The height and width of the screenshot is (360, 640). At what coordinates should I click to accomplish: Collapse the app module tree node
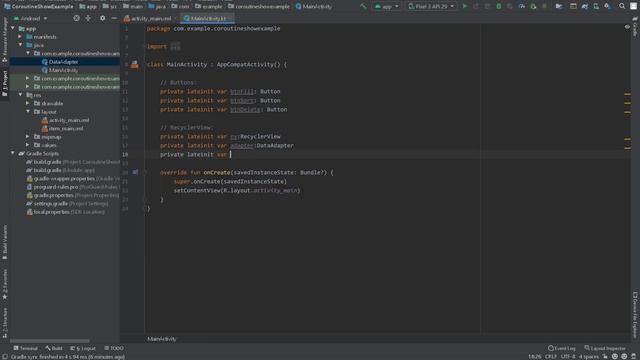(x=13, y=29)
